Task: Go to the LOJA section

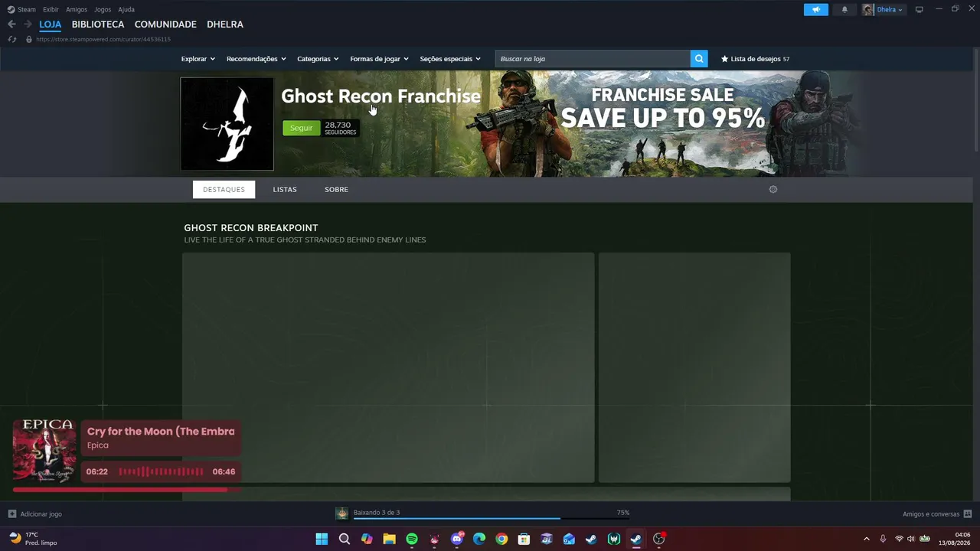Action: [x=51, y=24]
